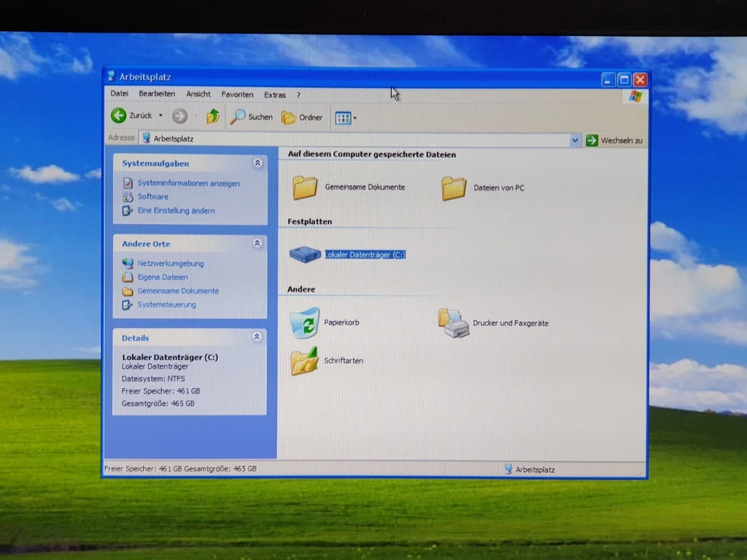747x560 pixels.
Task: Go up one folder level
Action: point(212,116)
